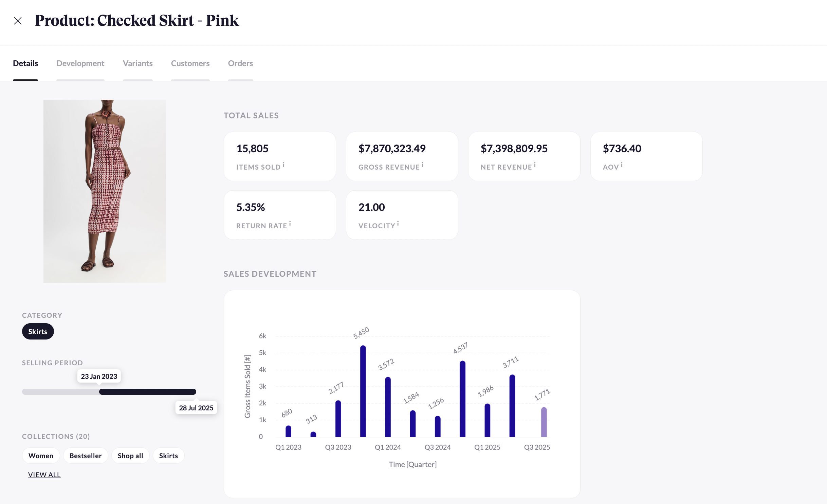Click the Women collection chip
The width and height of the screenshot is (827, 504).
[41, 456]
